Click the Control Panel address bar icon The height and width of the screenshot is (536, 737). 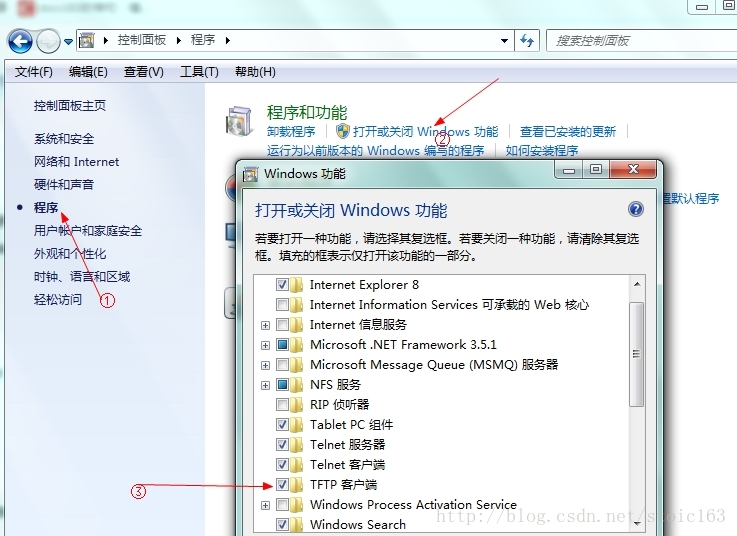click(x=86, y=40)
